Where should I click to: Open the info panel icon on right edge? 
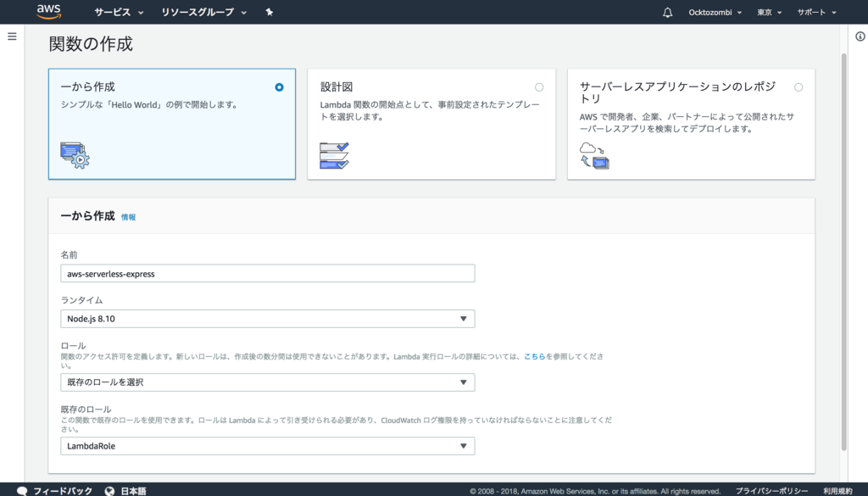click(x=860, y=36)
